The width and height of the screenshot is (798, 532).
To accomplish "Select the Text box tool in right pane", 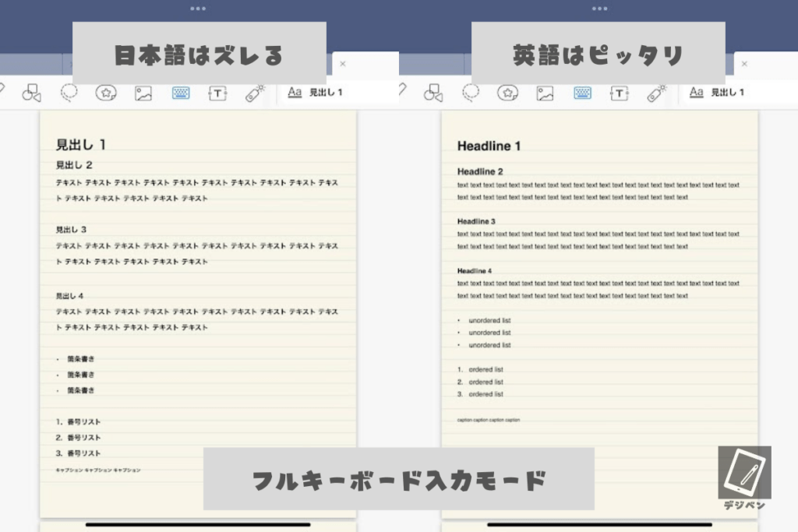I will [620, 93].
